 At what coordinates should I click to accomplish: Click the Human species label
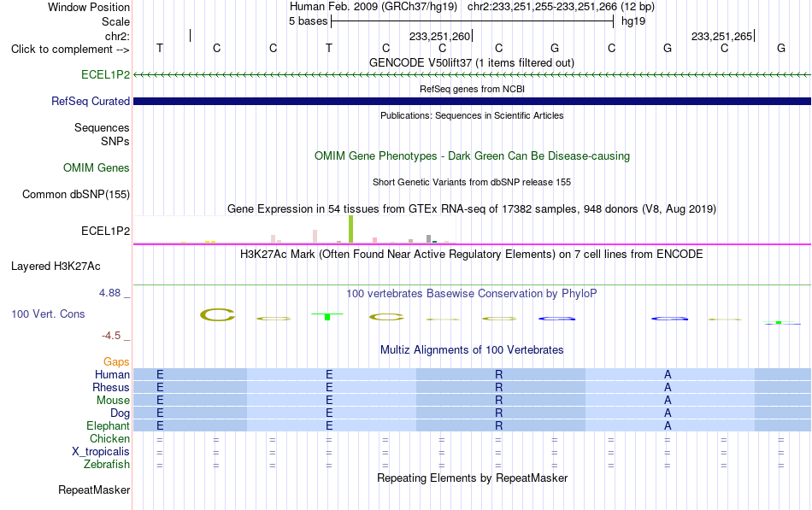tap(112, 374)
